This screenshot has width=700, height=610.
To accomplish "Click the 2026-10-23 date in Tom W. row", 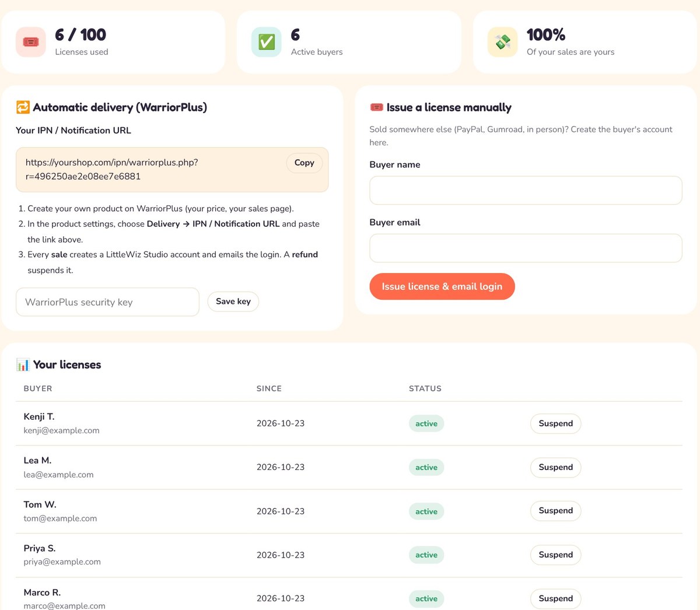I will click(281, 511).
